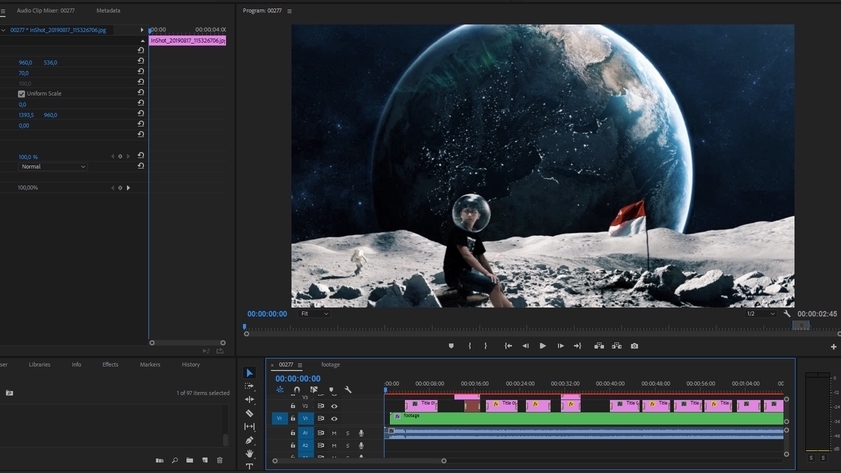
Task: Toggle timeline Snap magnet
Action: (x=297, y=390)
